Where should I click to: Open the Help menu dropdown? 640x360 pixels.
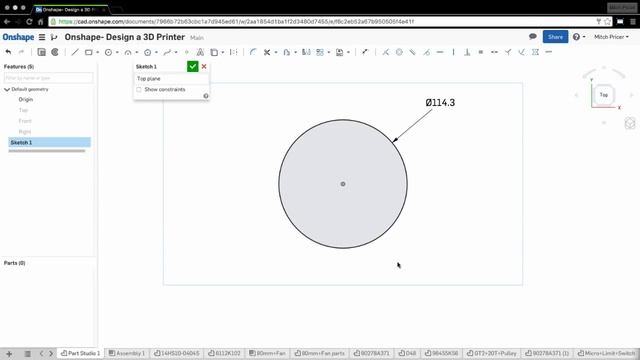click(579, 37)
